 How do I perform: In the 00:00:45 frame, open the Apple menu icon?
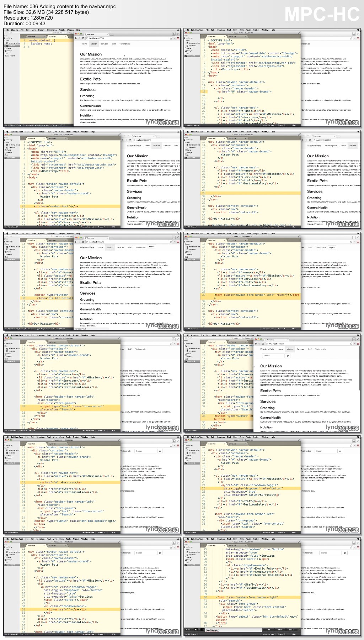pyautogui.click(x=7, y=30)
